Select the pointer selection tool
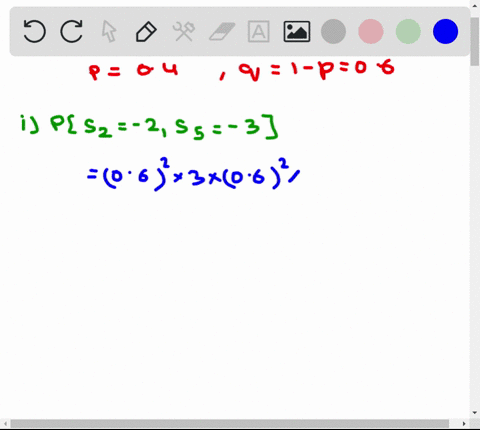480x430 pixels. point(109,31)
